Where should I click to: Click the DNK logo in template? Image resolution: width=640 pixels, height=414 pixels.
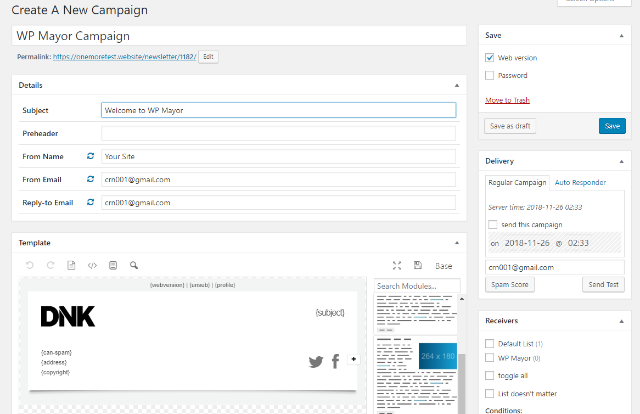pos(68,316)
